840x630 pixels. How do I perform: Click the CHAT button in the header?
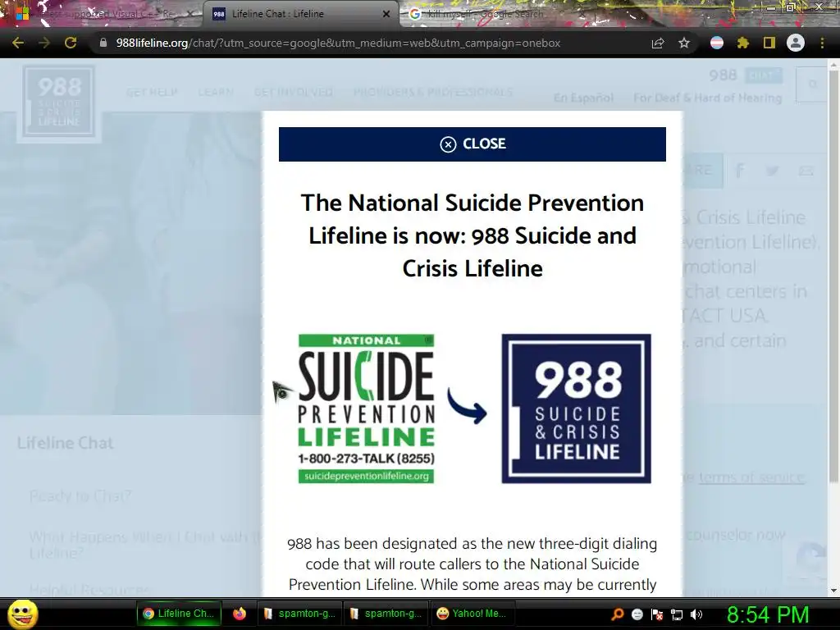[764, 75]
